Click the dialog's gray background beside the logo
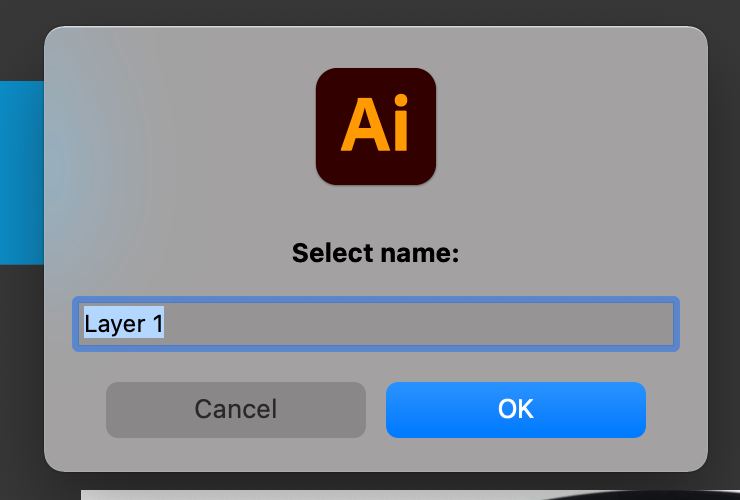Image resolution: width=740 pixels, height=500 pixels. (x=566, y=127)
